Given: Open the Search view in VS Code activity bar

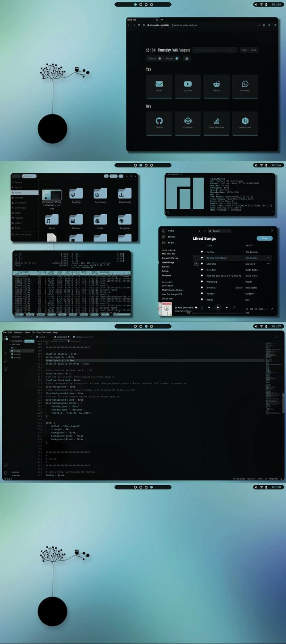Looking at the screenshot, I should point(6,346).
